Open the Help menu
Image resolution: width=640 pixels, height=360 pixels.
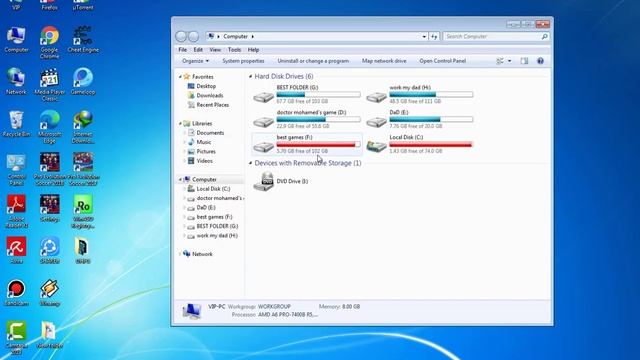[253, 50]
